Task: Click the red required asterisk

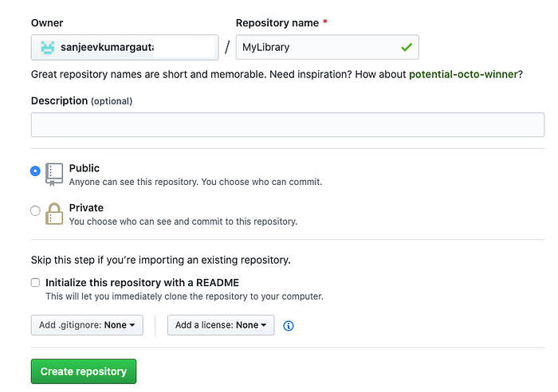Action: [x=325, y=22]
